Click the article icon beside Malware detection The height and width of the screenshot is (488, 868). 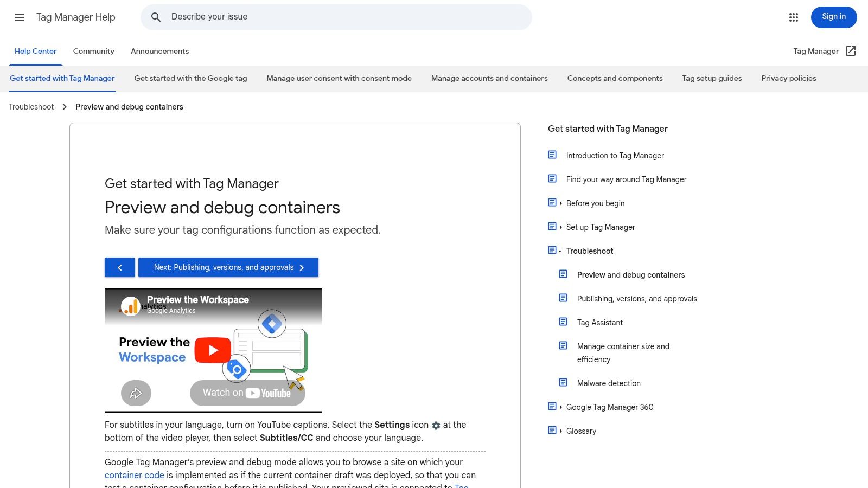(563, 382)
